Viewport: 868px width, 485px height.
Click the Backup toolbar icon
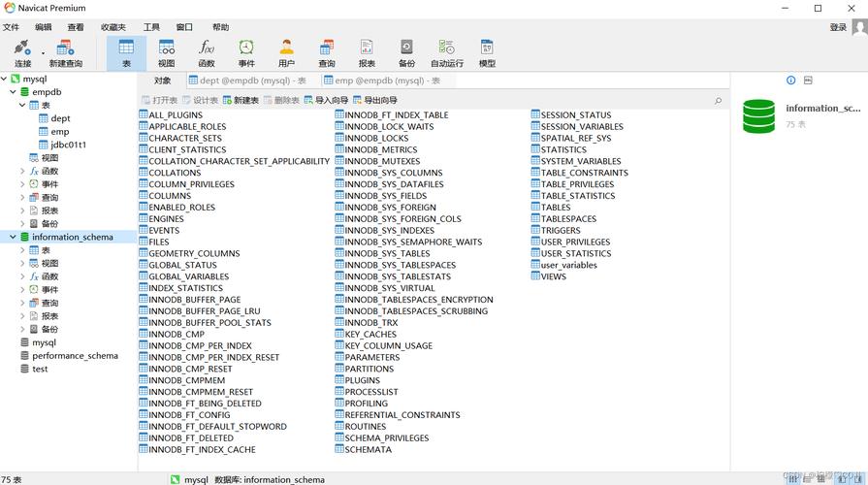tap(406, 53)
